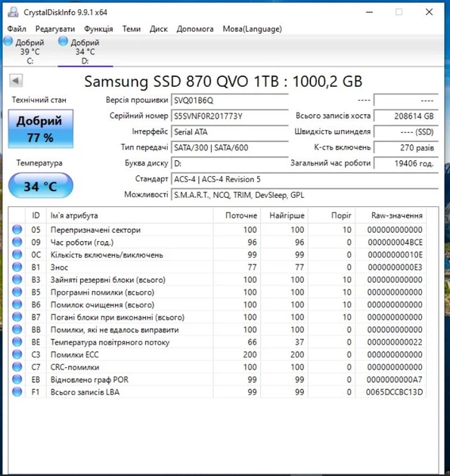450x476 pixels.
Task: Click the 34 °C temperature button
Action: [x=41, y=185]
